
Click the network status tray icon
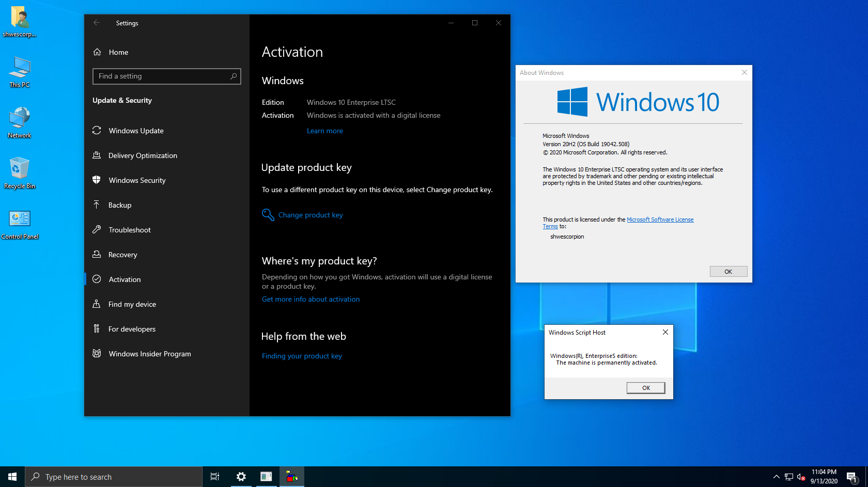(789, 477)
